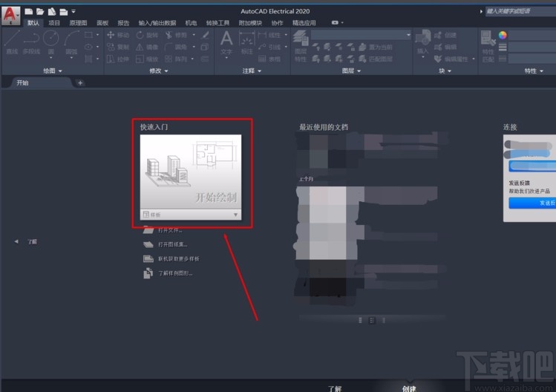556x392 pixels.
Task: Click the New file icon in the quick access toolbar
Action: tap(29, 12)
